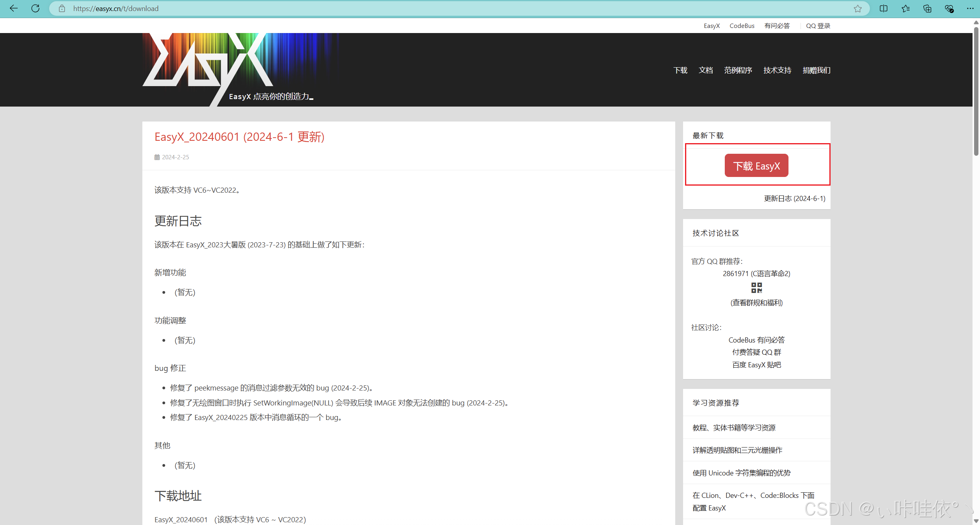Click the scrollbar up arrow
Image resolution: width=980 pixels, height=525 pixels.
(x=976, y=22)
